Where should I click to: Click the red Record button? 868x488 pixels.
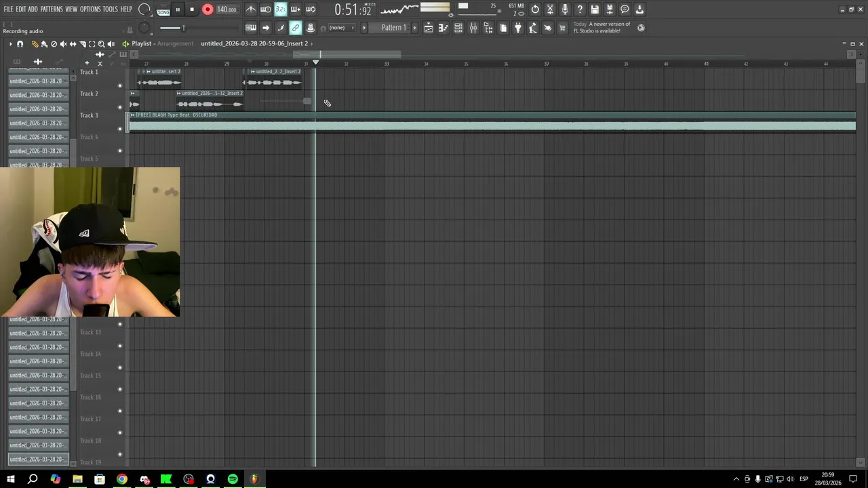pyautogui.click(x=208, y=9)
